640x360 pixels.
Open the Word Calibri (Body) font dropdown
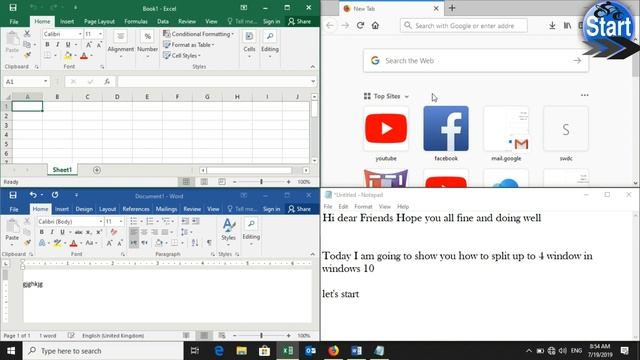click(x=101, y=221)
